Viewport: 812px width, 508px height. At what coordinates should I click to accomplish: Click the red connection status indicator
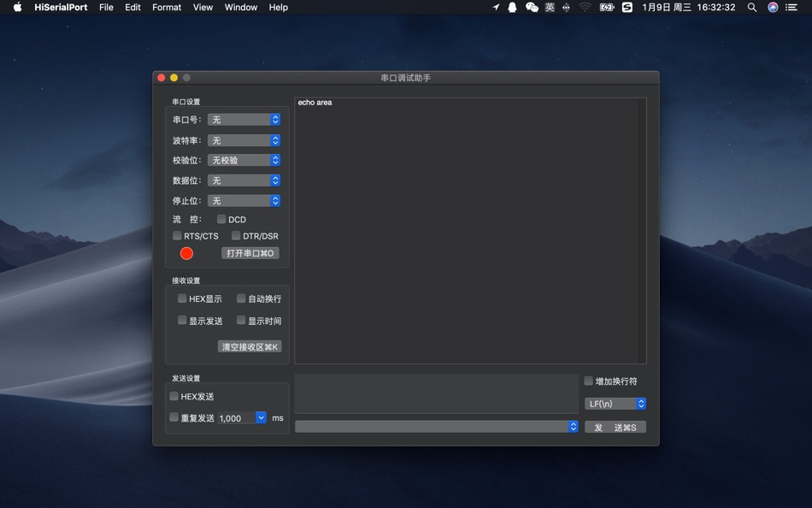(186, 253)
